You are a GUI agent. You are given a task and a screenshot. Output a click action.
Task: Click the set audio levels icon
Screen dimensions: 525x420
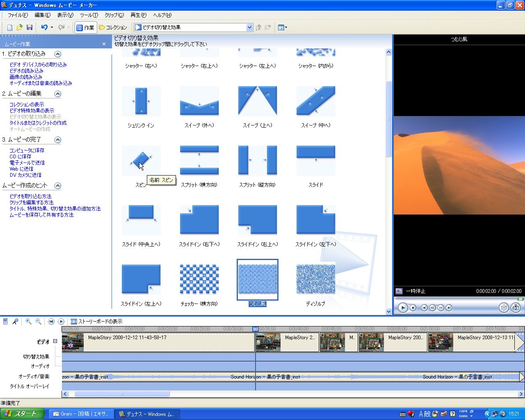[5, 322]
